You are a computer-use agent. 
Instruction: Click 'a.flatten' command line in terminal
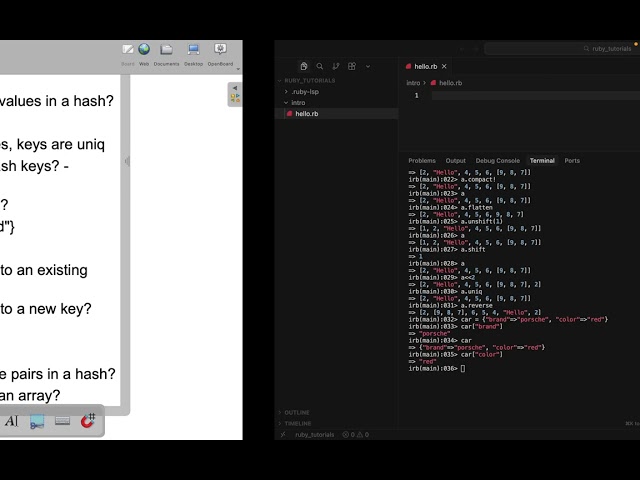click(451, 207)
